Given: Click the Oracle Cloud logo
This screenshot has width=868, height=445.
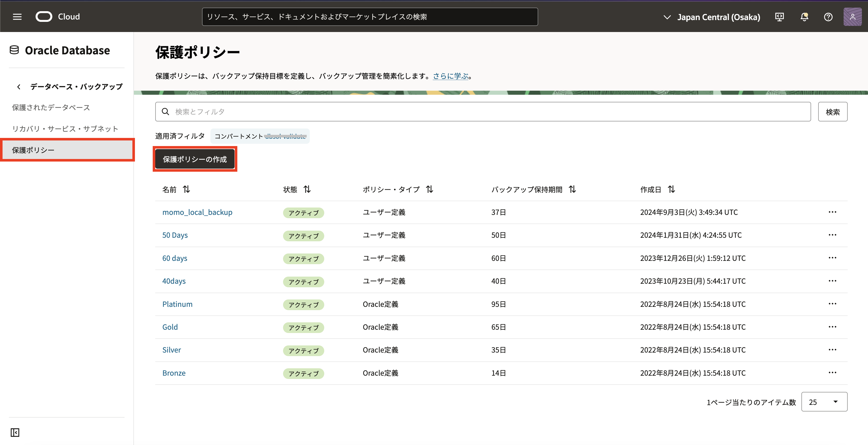Looking at the screenshot, I should 44,17.
